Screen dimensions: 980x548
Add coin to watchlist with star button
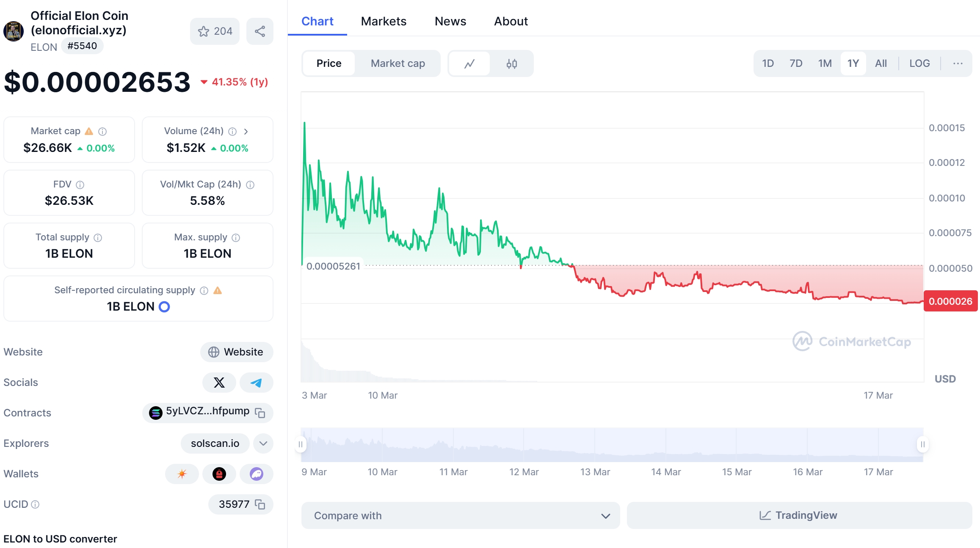click(215, 31)
